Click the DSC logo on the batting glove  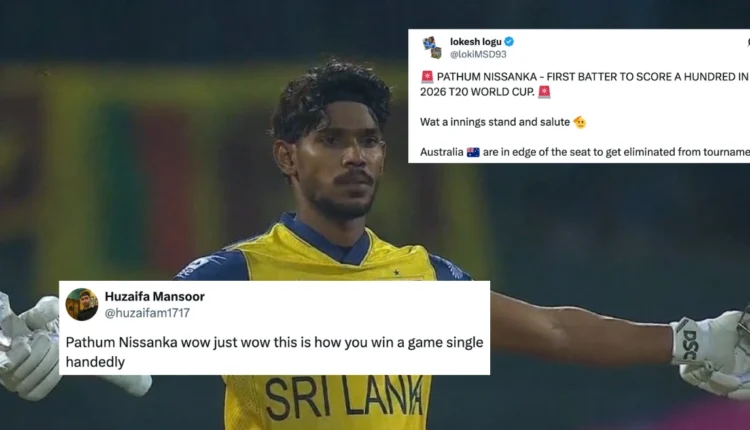689,344
